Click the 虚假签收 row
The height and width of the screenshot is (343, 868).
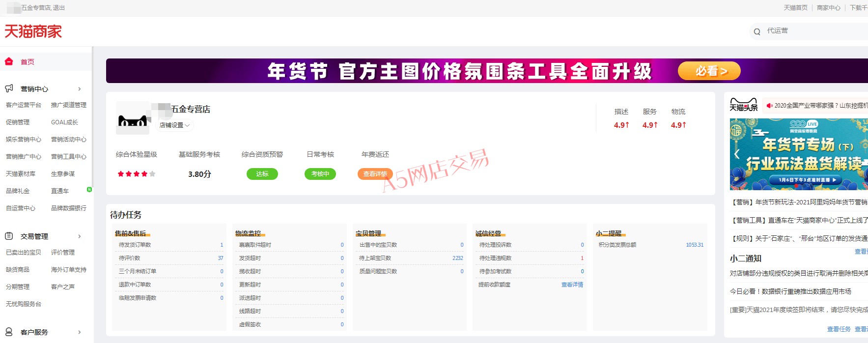tap(290, 324)
